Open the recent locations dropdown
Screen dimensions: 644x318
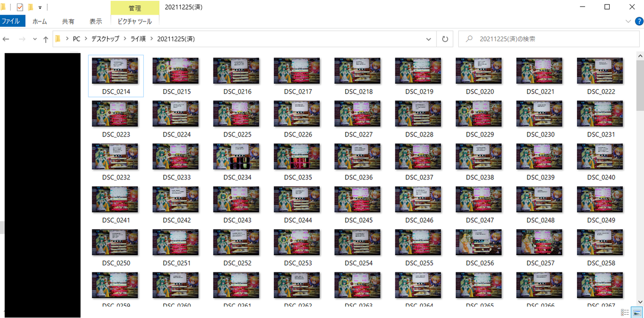35,39
